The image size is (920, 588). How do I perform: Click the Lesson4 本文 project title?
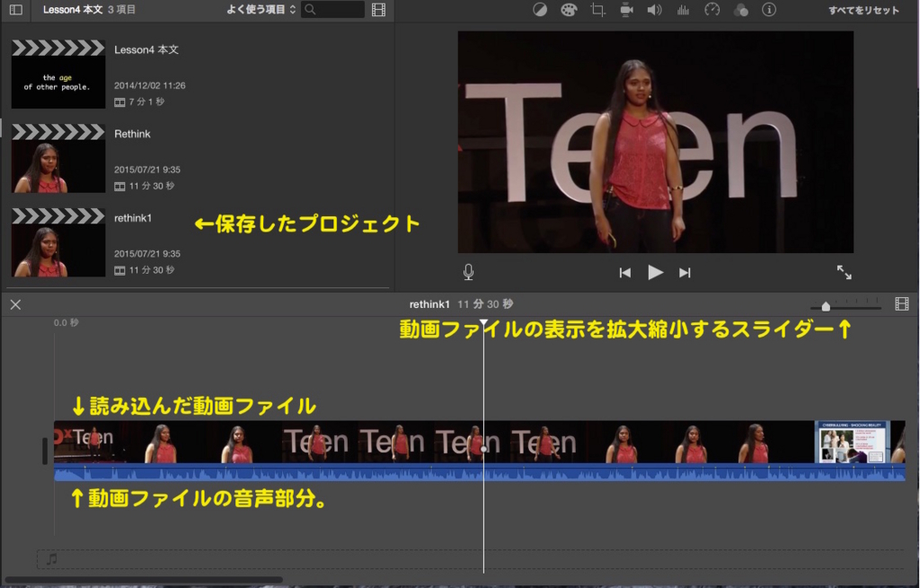click(x=146, y=50)
